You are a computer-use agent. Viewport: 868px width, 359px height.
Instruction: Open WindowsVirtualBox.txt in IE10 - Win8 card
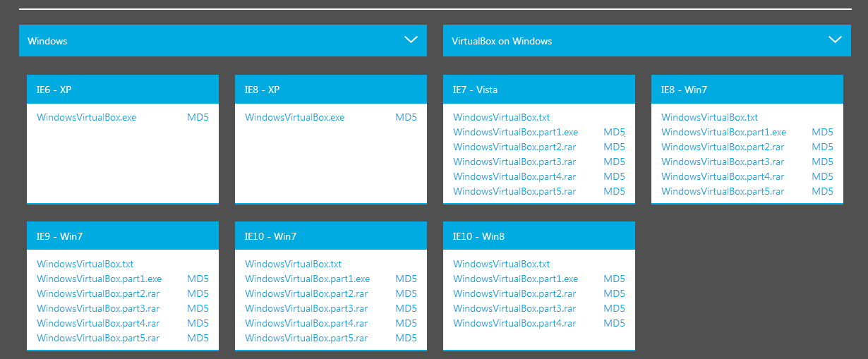pyautogui.click(x=501, y=264)
